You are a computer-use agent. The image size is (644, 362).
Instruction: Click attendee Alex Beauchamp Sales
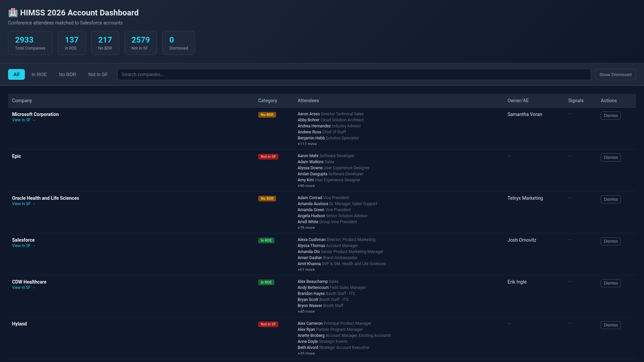pos(318,282)
